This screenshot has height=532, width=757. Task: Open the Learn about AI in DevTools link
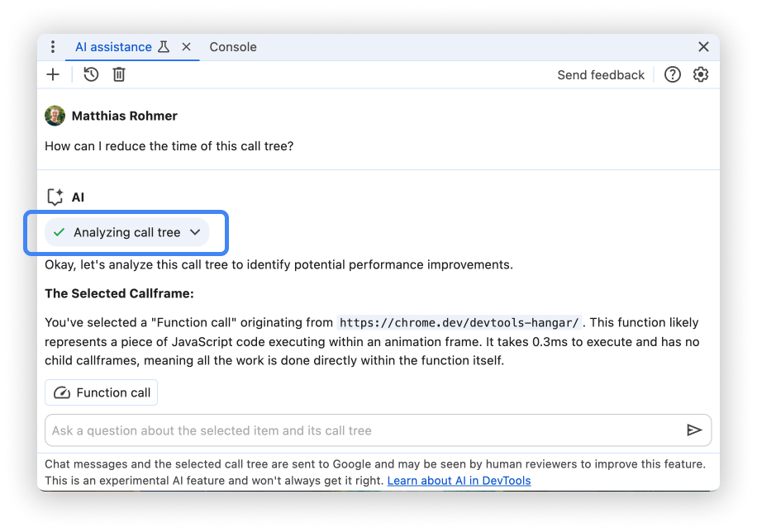pyautogui.click(x=459, y=482)
